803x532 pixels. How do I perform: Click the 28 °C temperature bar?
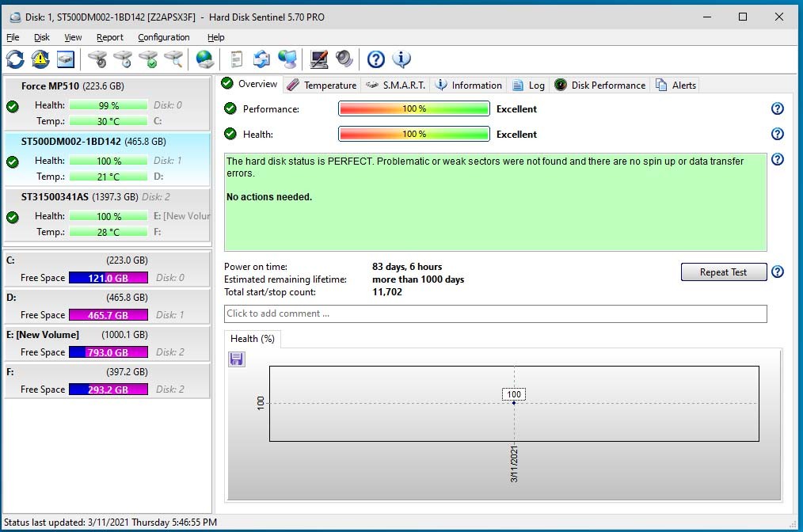[108, 232]
